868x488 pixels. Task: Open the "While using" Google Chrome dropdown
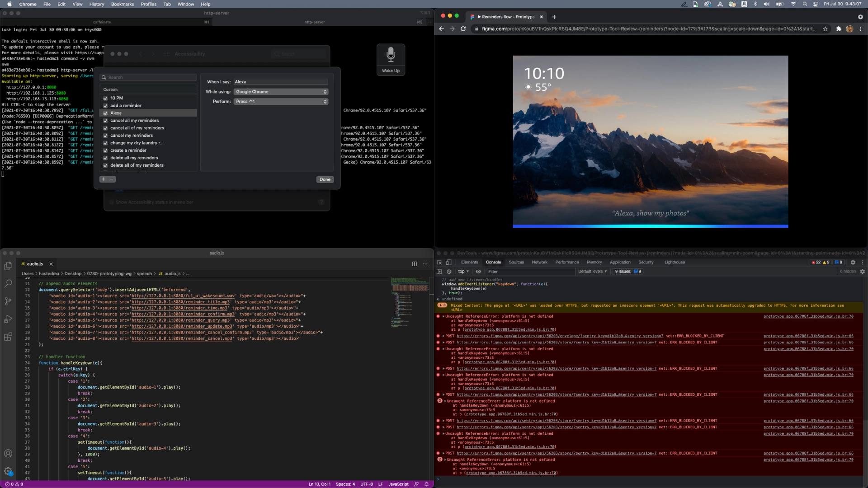[281, 92]
